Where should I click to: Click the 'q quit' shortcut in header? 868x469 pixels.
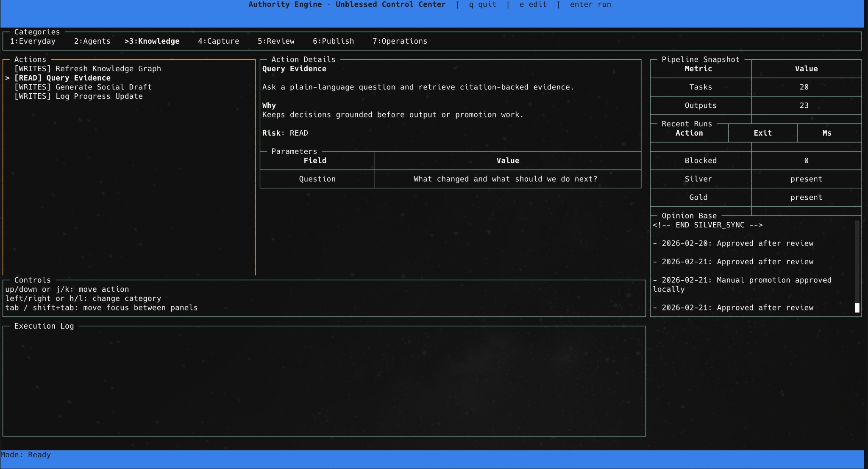[x=482, y=5]
